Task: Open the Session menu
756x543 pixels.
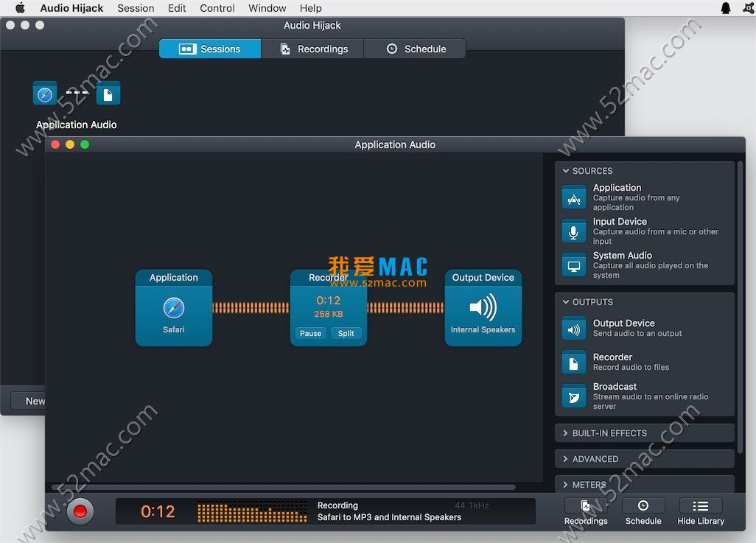Action: 136,8
